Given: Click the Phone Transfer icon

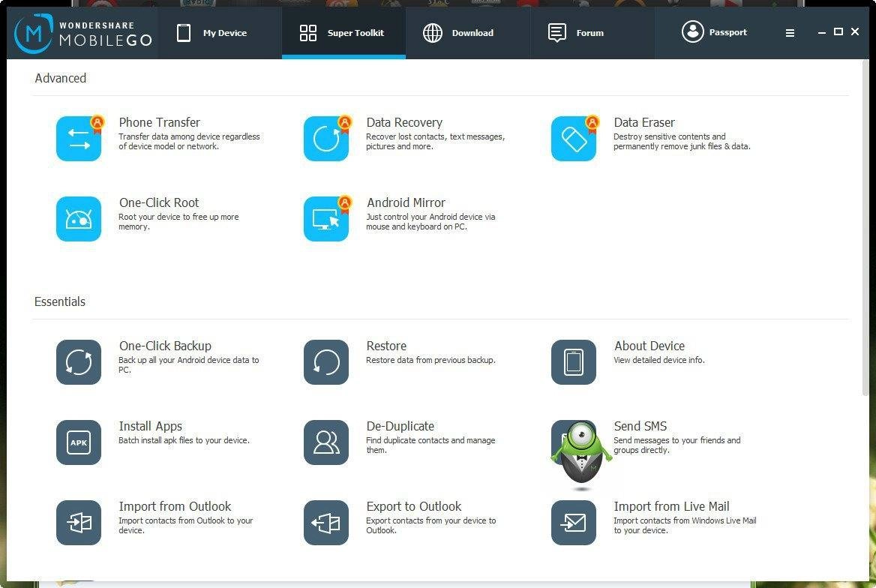Looking at the screenshot, I should click(79, 139).
